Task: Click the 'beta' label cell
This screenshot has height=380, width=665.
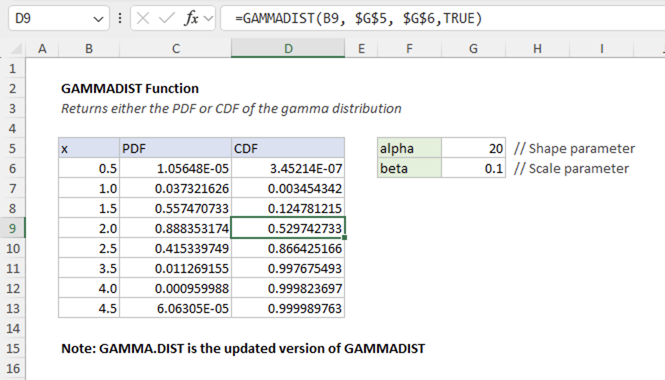Action: coord(409,168)
